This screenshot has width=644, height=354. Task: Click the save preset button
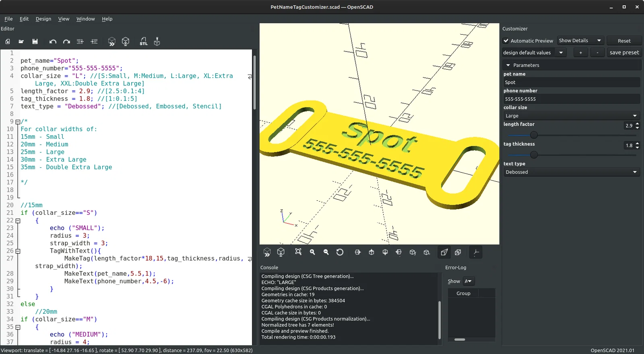(624, 53)
